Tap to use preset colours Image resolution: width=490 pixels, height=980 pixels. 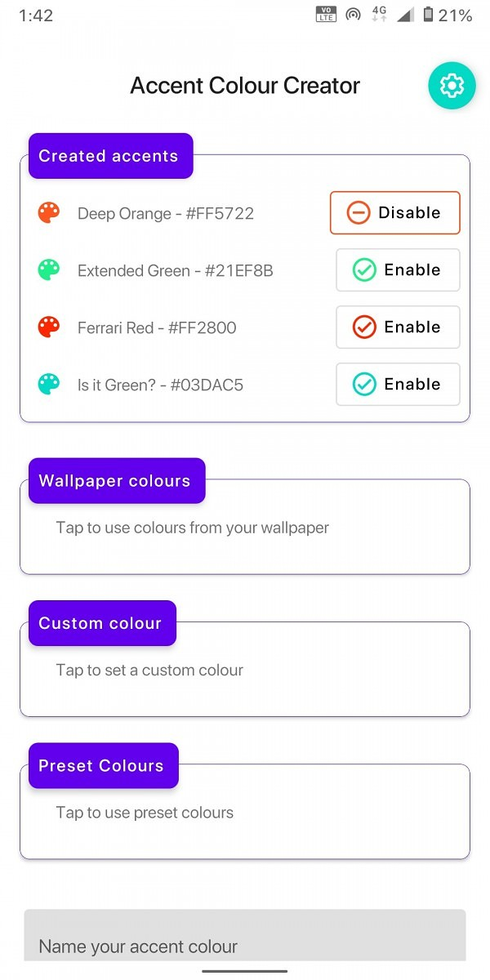point(145,813)
